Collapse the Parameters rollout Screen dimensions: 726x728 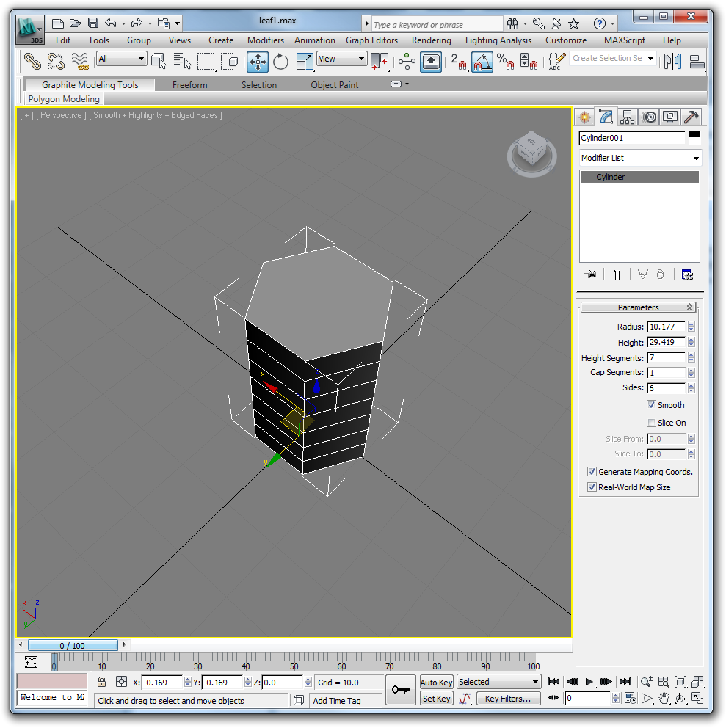[x=638, y=307]
